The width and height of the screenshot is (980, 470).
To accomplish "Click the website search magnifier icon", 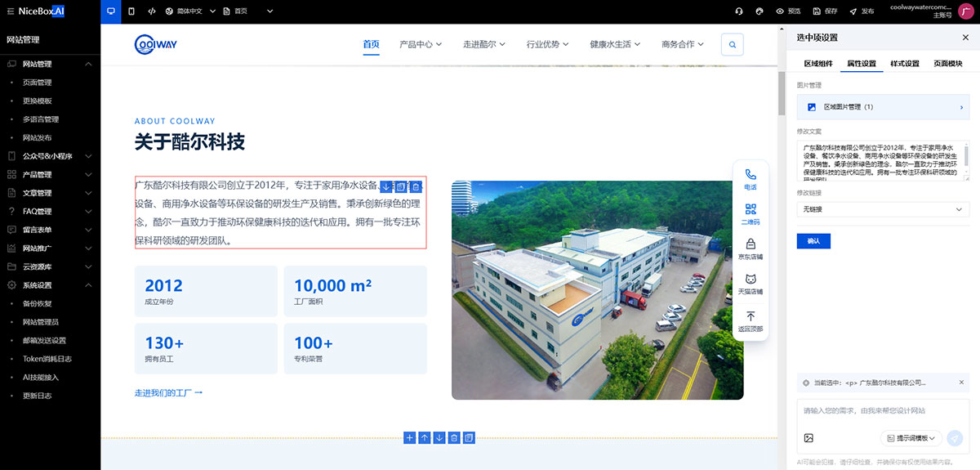I will pyautogui.click(x=733, y=45).
